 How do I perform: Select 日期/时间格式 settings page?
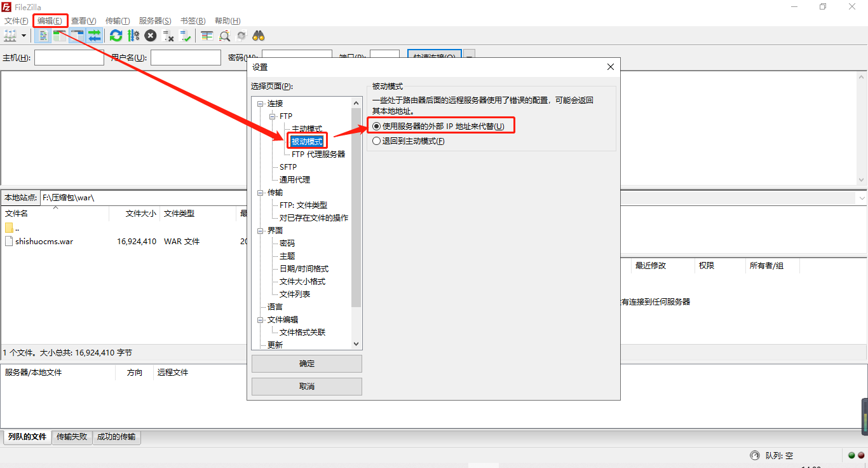pyautogui.click(x=304, y=268)
